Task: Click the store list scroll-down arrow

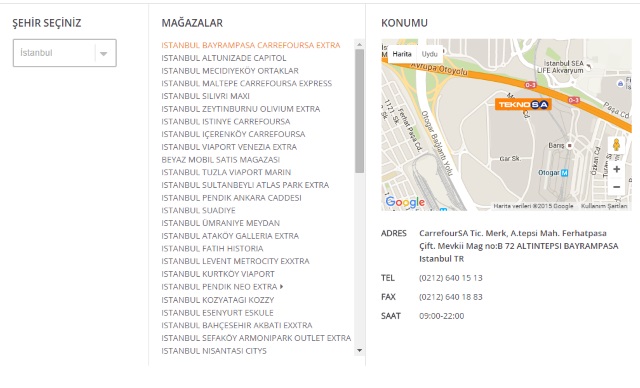Action: click(x=359, y=350)
